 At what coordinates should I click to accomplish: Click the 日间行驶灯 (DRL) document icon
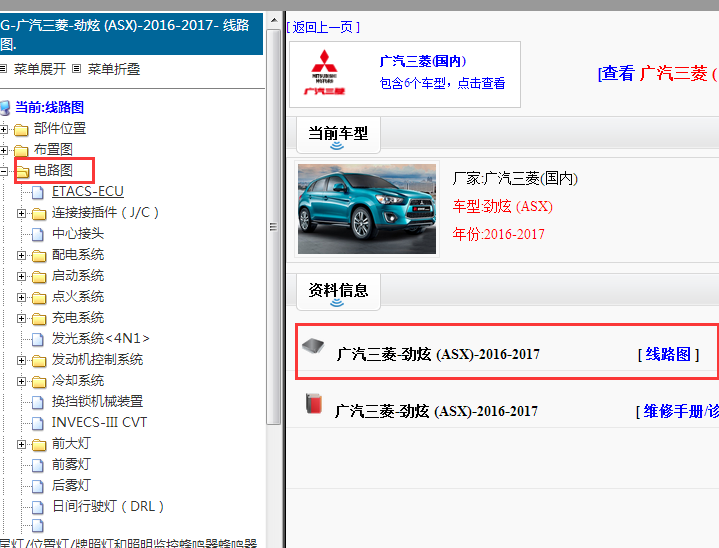(x=38, y=508)
